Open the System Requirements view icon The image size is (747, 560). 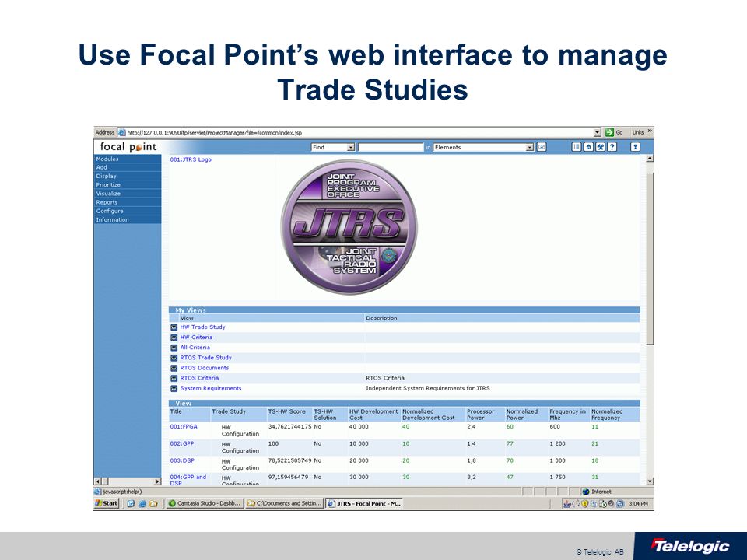click(174, 389)
